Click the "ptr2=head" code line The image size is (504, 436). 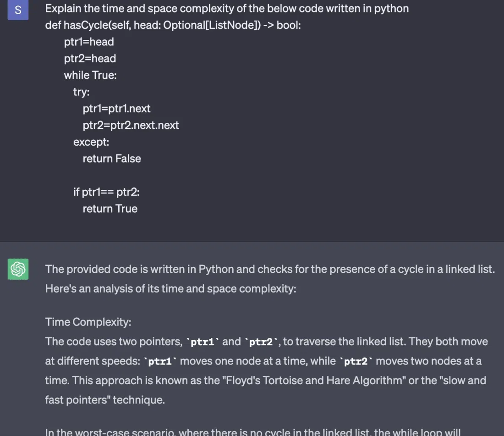(90, 58)
